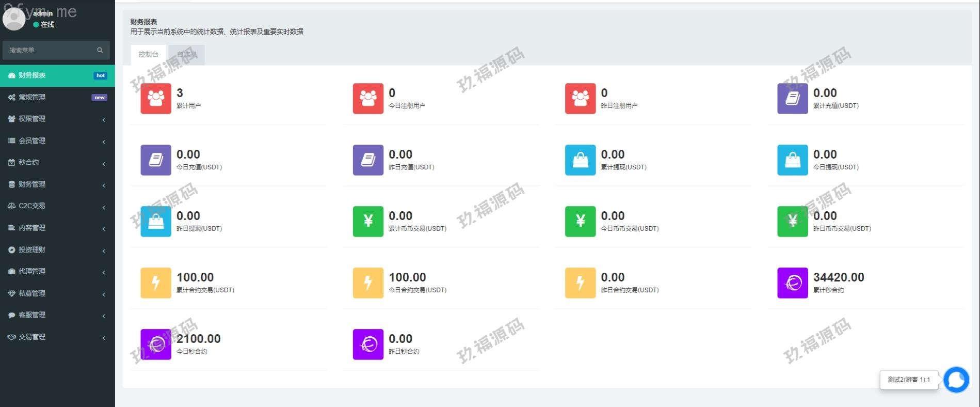The height and width of the screenshot is (407, 980).
Task: Click the yellow lightning icon for 累计合约交易(USDT)
Action: point(155,283)
